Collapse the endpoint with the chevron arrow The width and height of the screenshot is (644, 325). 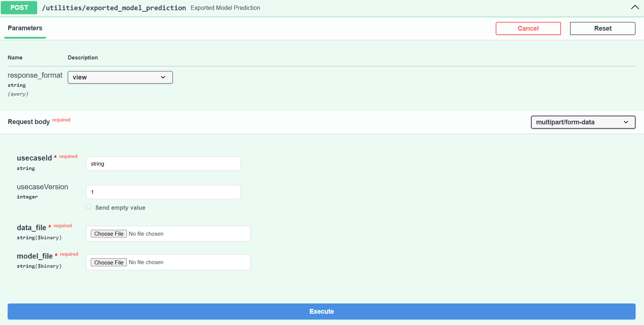tap(635, 7)
